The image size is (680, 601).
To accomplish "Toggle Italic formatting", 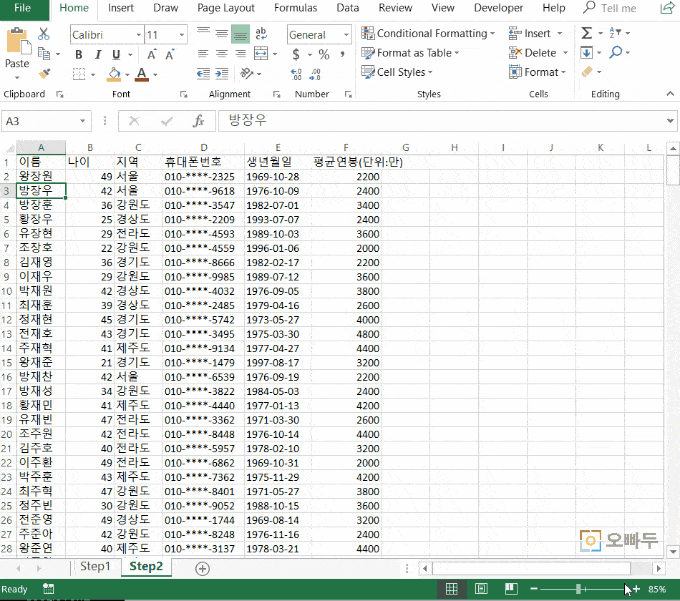I will 98,54.
